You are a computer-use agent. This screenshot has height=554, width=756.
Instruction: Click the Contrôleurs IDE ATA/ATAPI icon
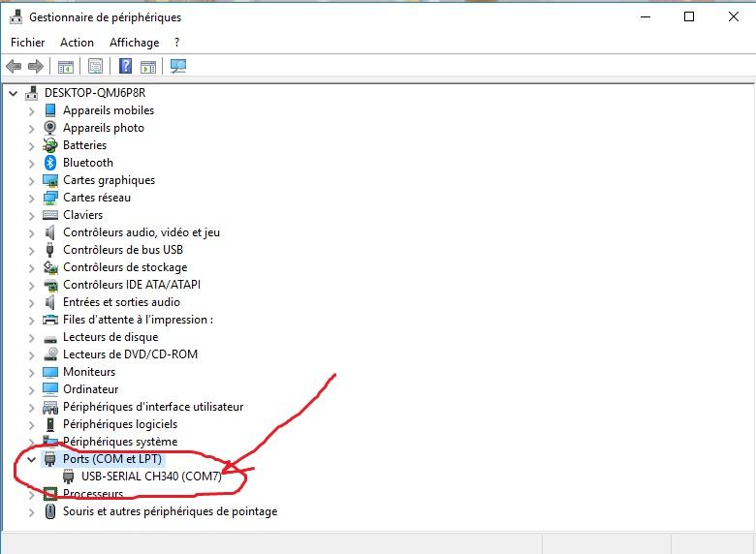point(50,285)
